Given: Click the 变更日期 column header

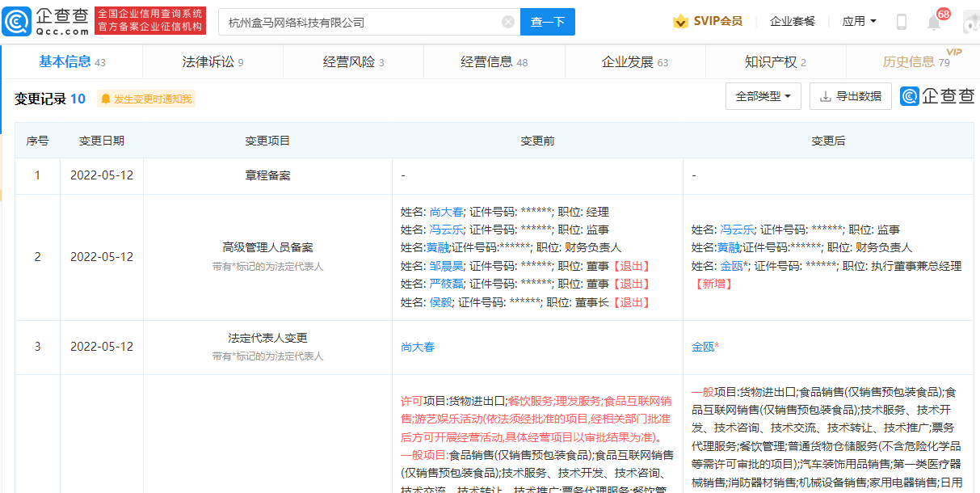Looking at the screenshot, I should (102, 141).
